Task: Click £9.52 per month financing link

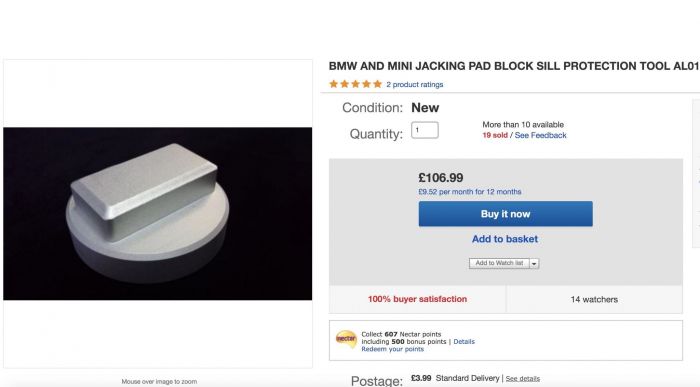Action: [x=470, y=191]
